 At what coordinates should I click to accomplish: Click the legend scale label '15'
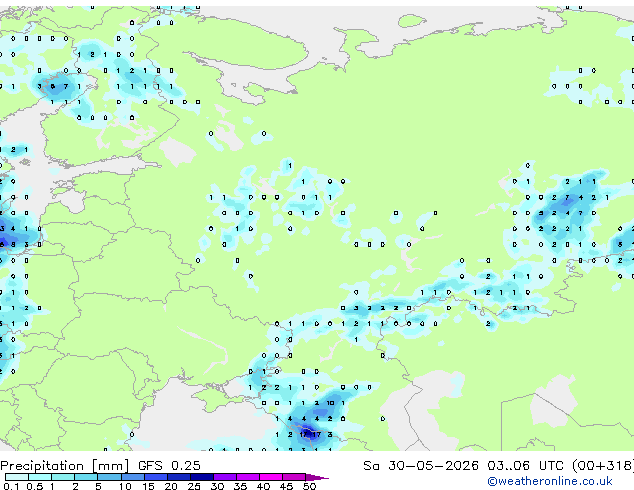pyautogui.click(x=148, y=486)
